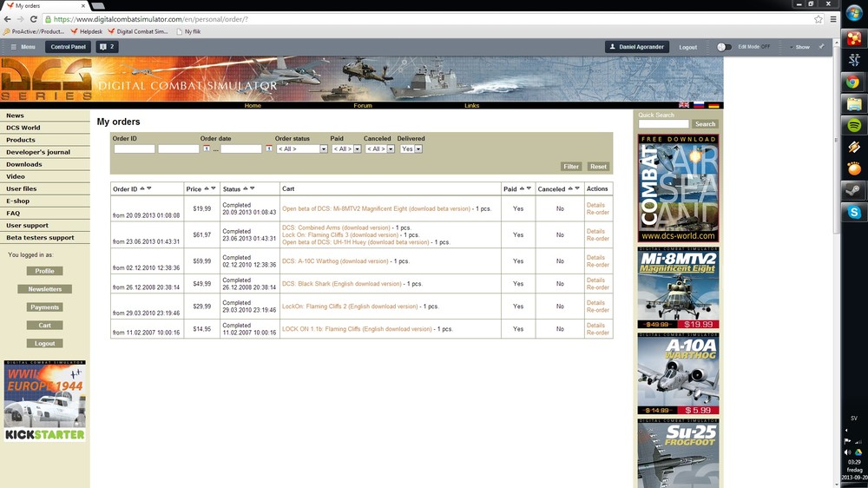Click the Filter button

coord(571,166)
